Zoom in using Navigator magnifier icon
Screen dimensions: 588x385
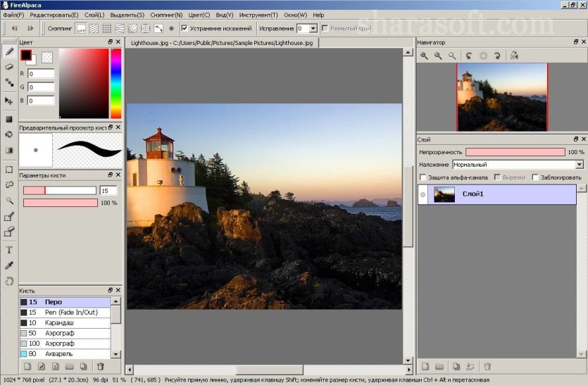pyautogui.click(x=424, y=56)
